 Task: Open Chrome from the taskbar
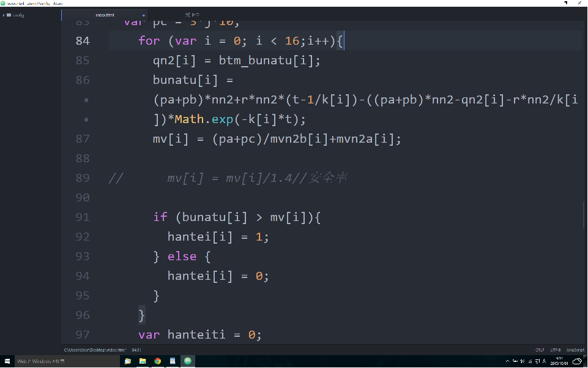click(x=157, y=361)
